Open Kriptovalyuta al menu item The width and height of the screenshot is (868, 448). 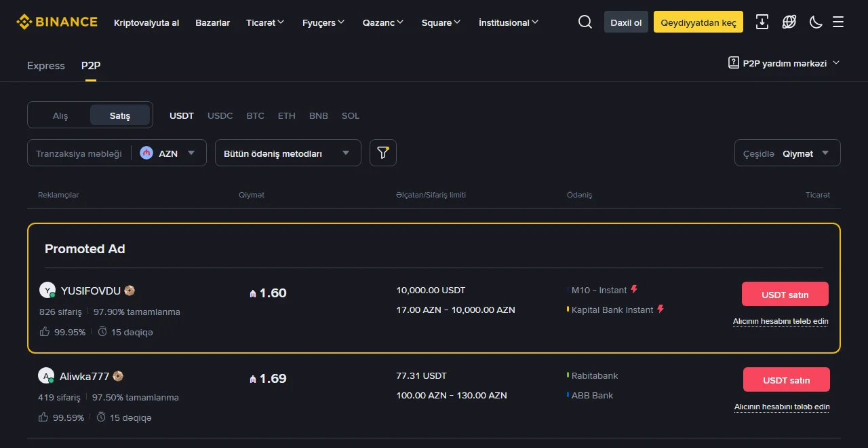tap(146, 22)
